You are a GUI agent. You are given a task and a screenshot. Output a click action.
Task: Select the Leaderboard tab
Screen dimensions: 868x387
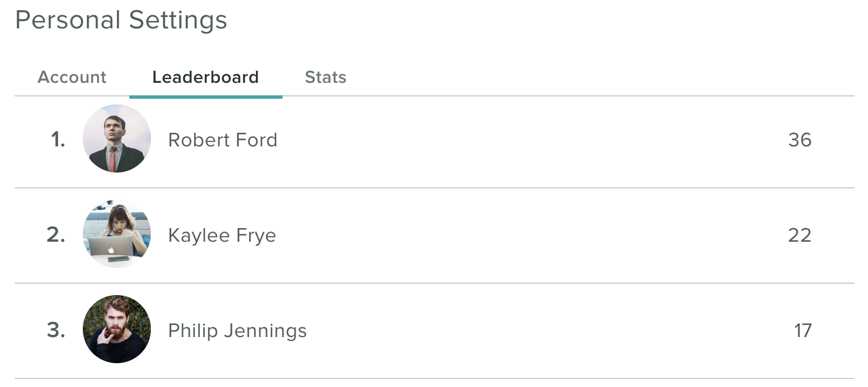205,77
